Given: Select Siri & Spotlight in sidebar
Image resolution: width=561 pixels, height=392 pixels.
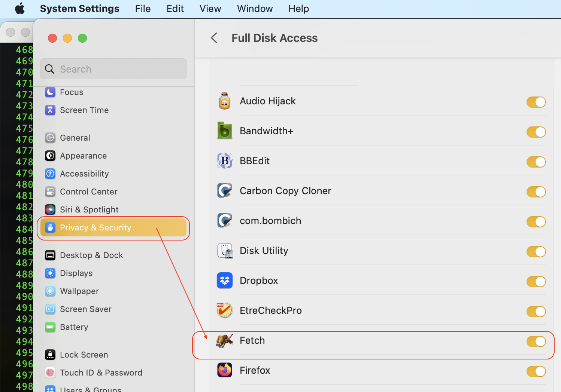Looking at the screenshot, I should pos(113,209).
